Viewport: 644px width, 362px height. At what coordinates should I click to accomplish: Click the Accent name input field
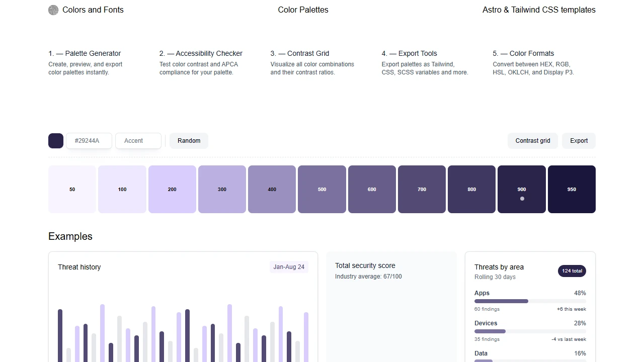[138, 141]
